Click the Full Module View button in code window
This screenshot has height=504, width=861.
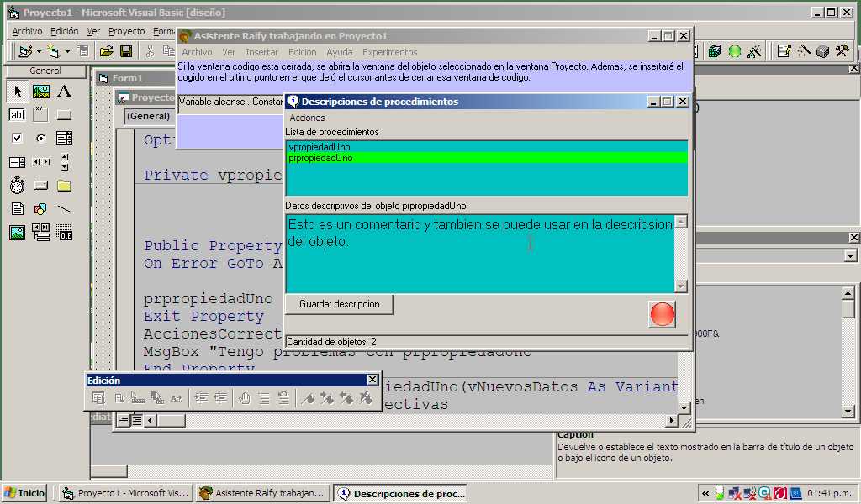click(x=136, y=420)
